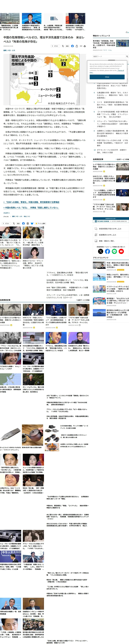Click lock icon beside 2024/9/23 10:00 sidebar article
129x644 pixels.
point(104,200)
